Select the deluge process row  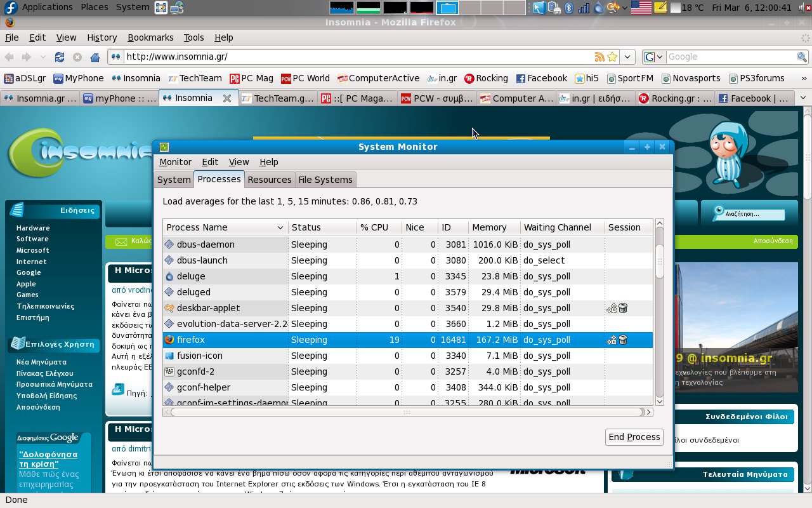click(408, 276)
